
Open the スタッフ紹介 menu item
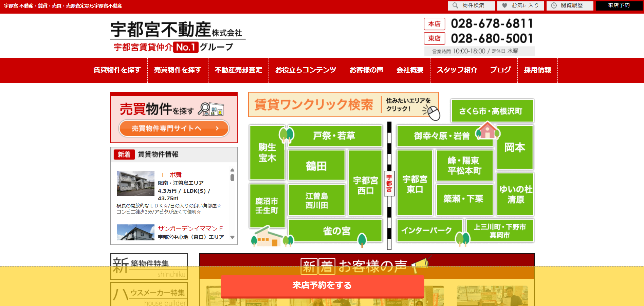pyautogui.click(x=457, y=70)
